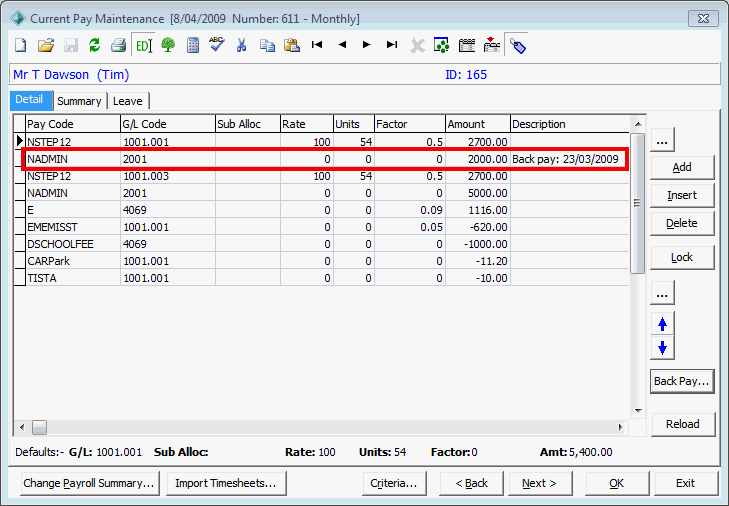Image resolution: width=729 pixels, height=506 pixels.
Task: Toggle the blue tag icon in toolbar
Action: (517, 46)
